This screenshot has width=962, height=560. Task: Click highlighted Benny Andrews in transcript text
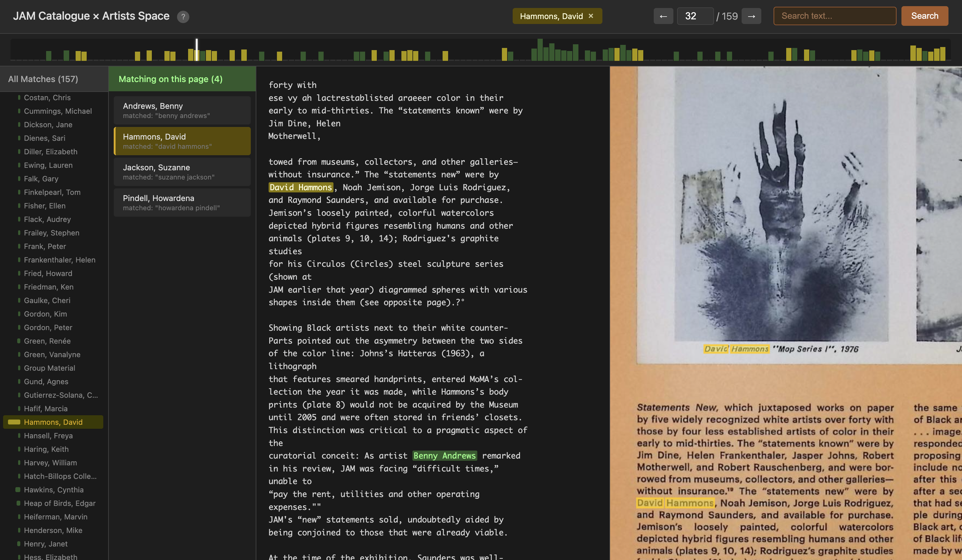tap(444, 455)
